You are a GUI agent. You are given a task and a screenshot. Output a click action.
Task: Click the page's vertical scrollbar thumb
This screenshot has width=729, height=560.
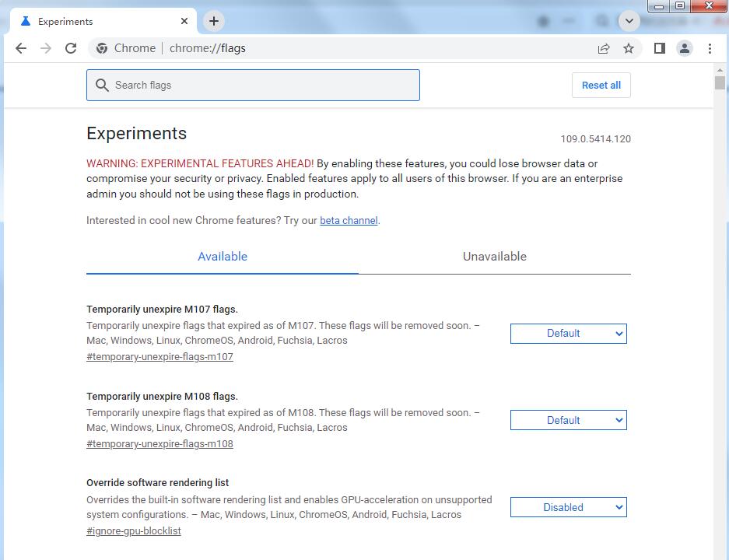click(720, 83)
